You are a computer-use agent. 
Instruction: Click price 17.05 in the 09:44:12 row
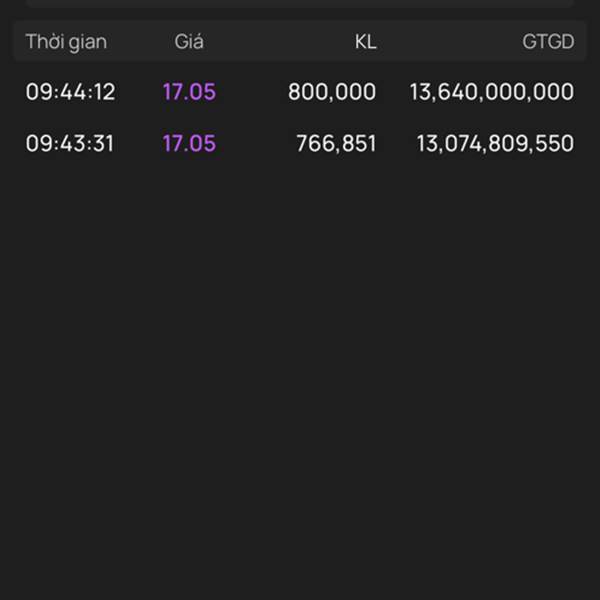[x=189, y=92]
